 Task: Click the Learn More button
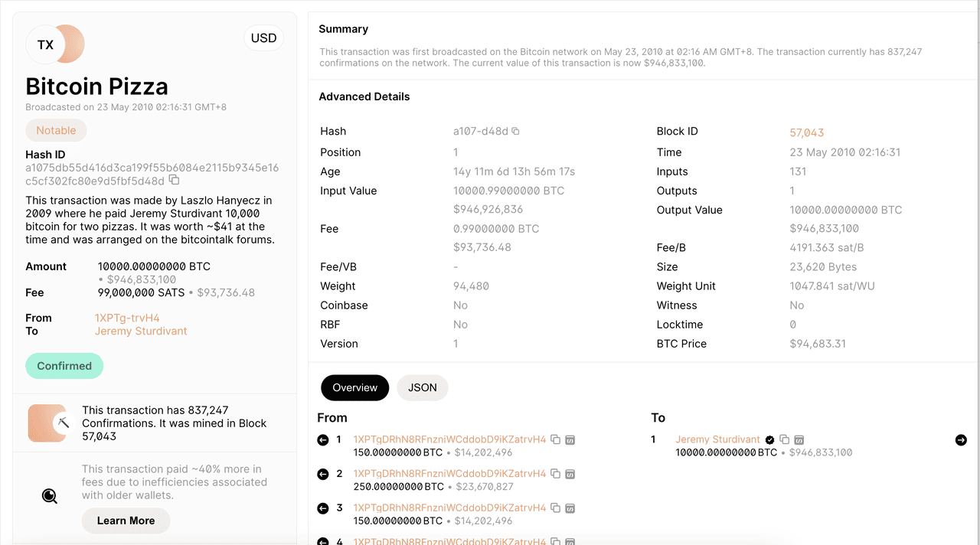(x=126, y=521)
